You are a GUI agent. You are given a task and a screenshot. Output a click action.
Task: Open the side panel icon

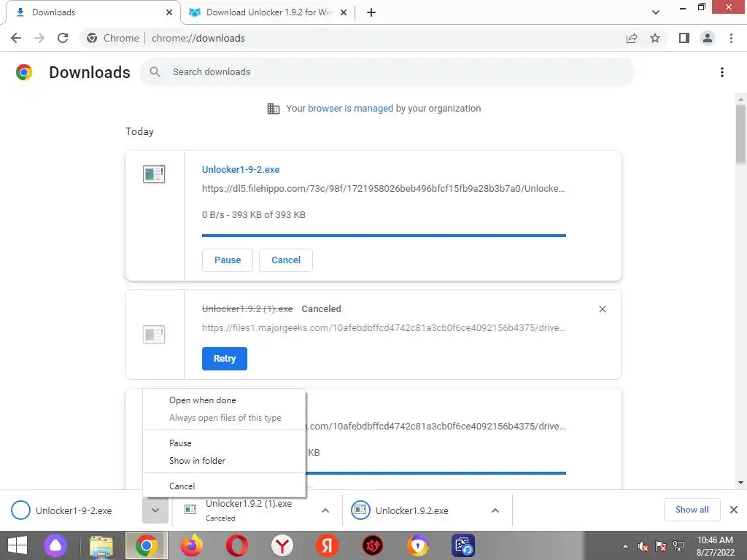click(x=684, y=38)
